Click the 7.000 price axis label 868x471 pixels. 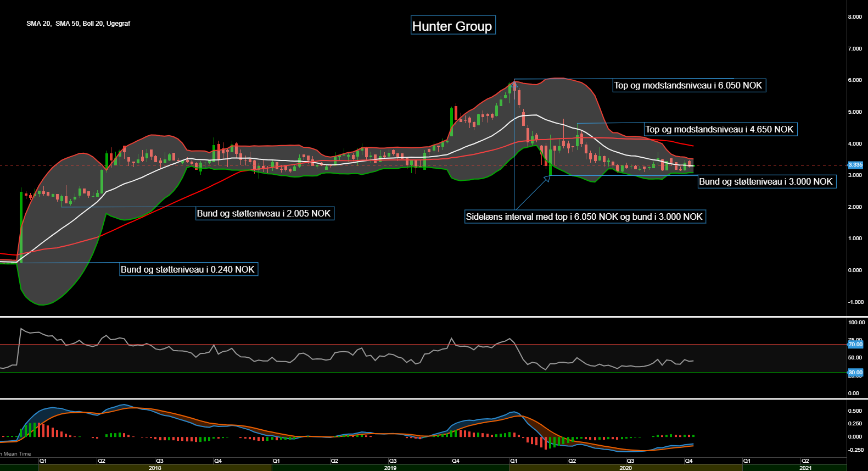(855, 49)
